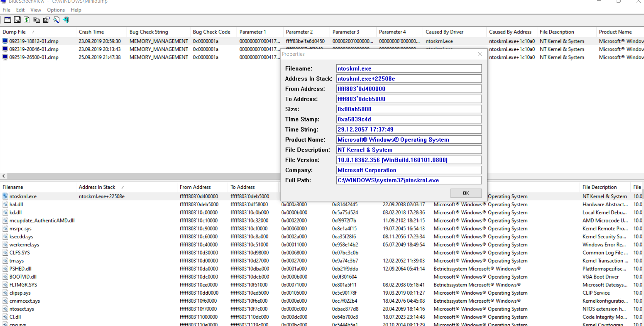Sort by the Bug Check Code column
Screen dimensions: 644x326
(214, 32)
